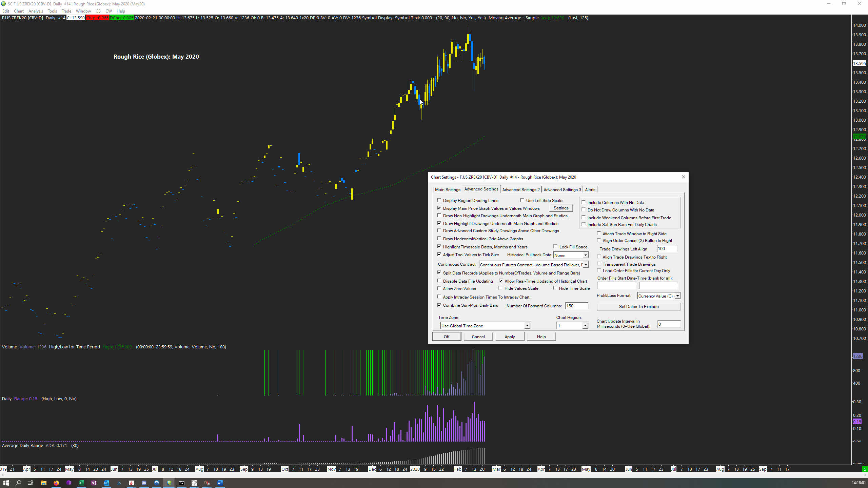Switch to the Advanced Settings 2 tab
Image resolution: width=868 pixels, height=488 pixels.
pos(520,189)
